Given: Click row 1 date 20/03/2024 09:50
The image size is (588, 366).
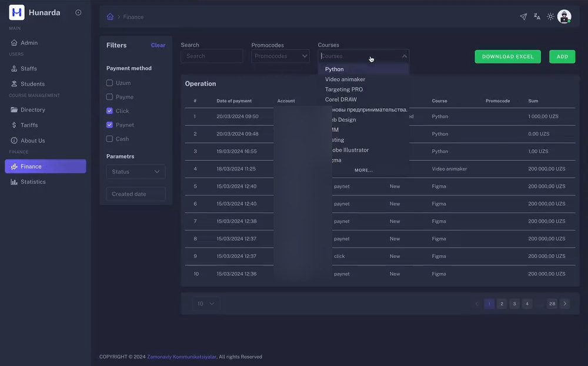Looking at the screenshot, I should click(x=238, y=116).
